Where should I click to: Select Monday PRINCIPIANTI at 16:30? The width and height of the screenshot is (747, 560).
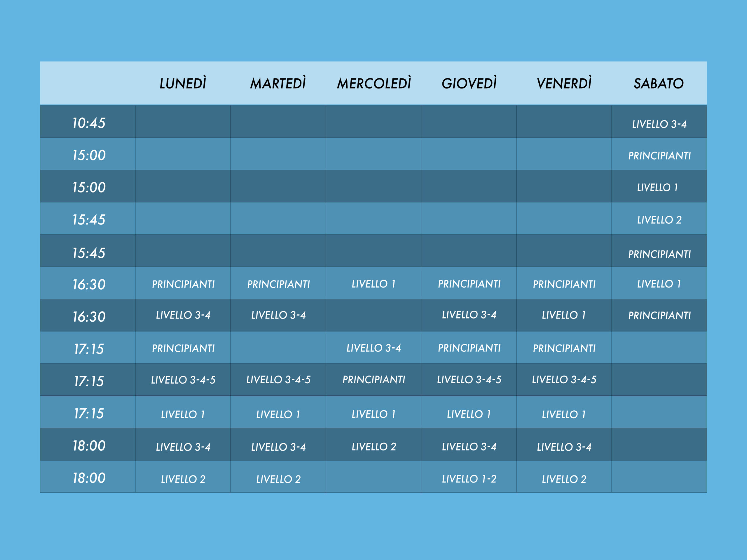pyautogui.click(x=183, y=284)
